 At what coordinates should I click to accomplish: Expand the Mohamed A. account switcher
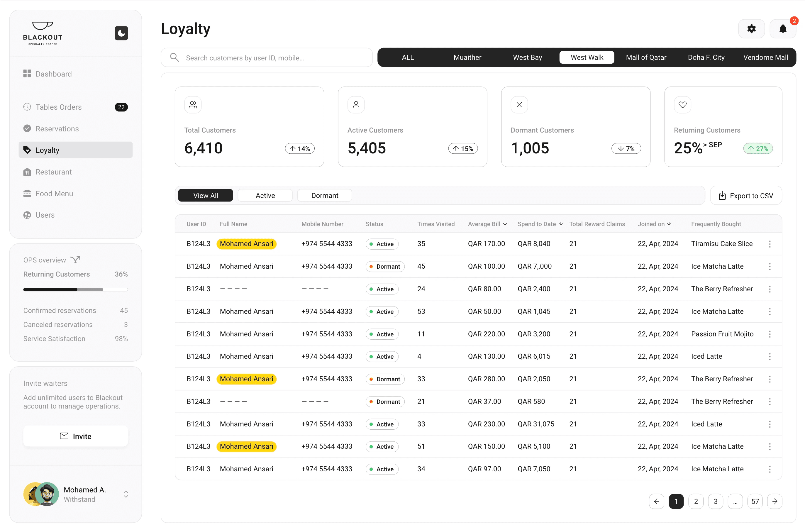click(126, 494)
